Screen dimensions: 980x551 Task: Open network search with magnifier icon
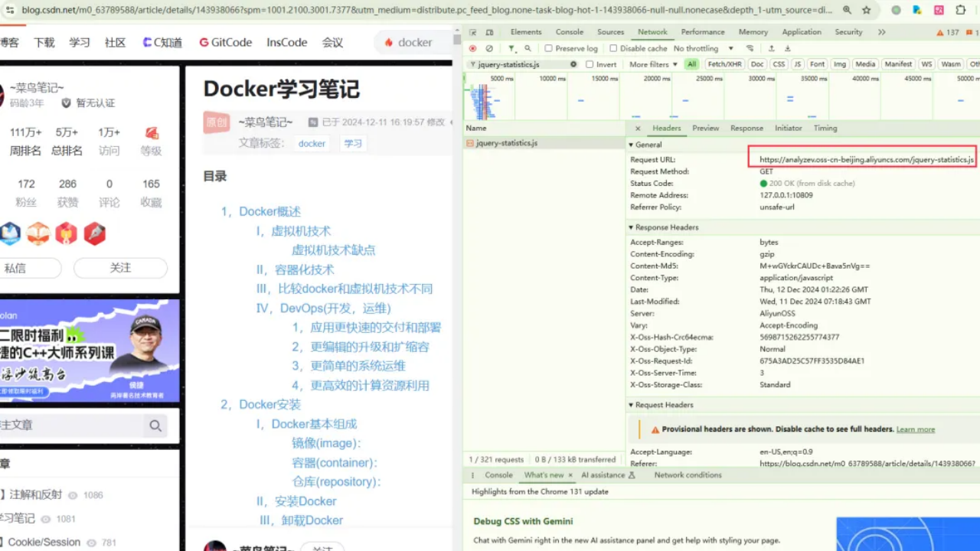(x=528, y=48)
